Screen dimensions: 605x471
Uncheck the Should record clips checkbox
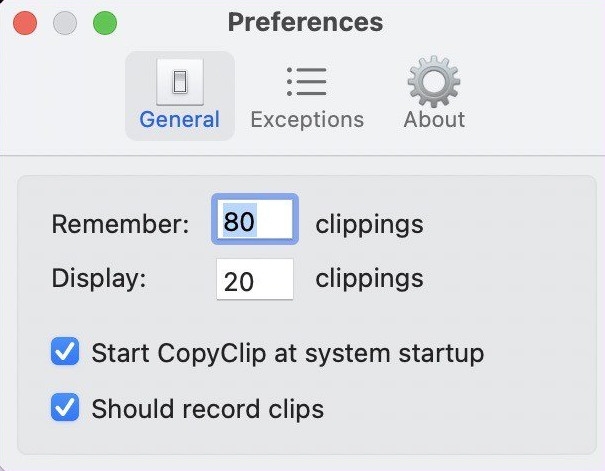point(65,408)
